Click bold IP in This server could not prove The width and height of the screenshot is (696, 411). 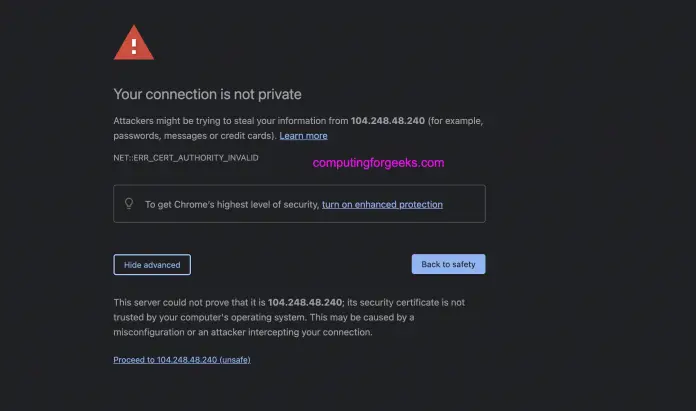point(305,302)
